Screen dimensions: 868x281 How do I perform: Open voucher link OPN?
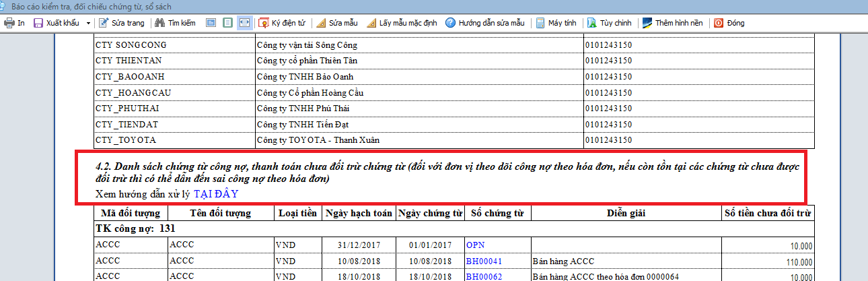pyautogui.click(x=475, y=245)
